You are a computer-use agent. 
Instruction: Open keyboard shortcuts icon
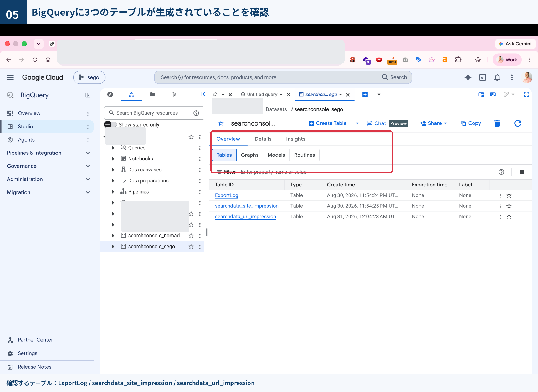pos(493,94)
